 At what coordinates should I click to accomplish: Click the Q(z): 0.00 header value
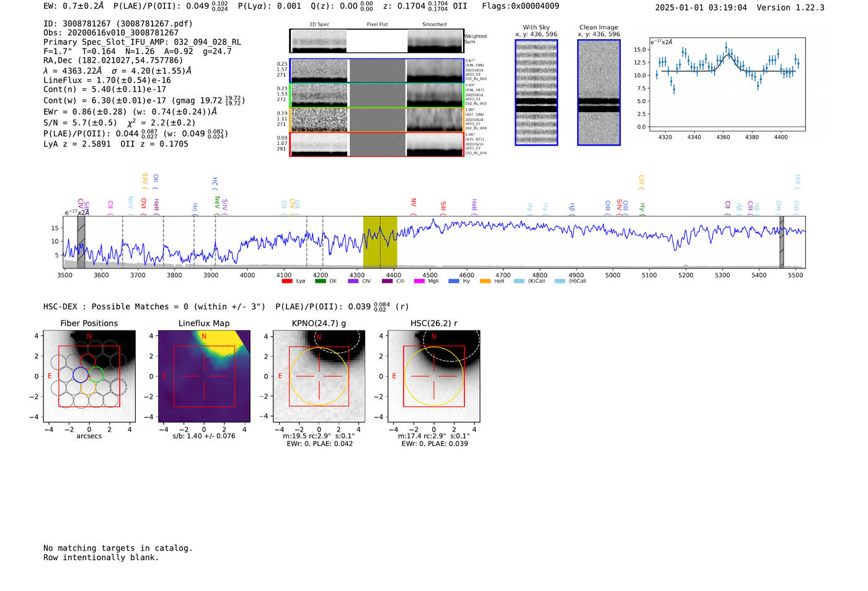(342, 6)
